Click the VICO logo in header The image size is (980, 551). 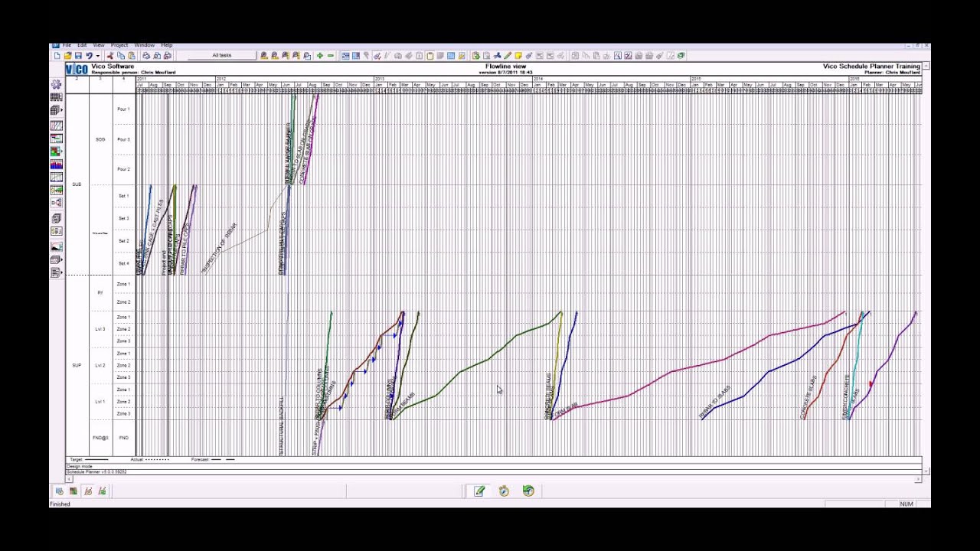pos(77,70)
